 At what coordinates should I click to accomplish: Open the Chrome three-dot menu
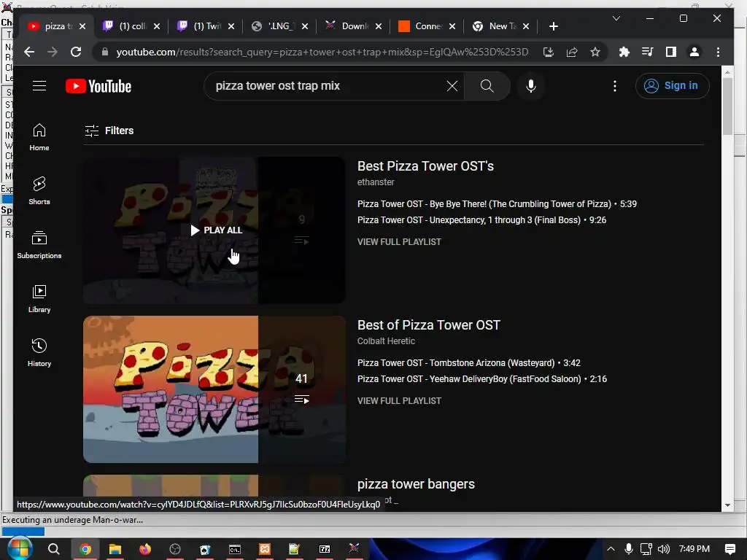click(x=718, y=52)
